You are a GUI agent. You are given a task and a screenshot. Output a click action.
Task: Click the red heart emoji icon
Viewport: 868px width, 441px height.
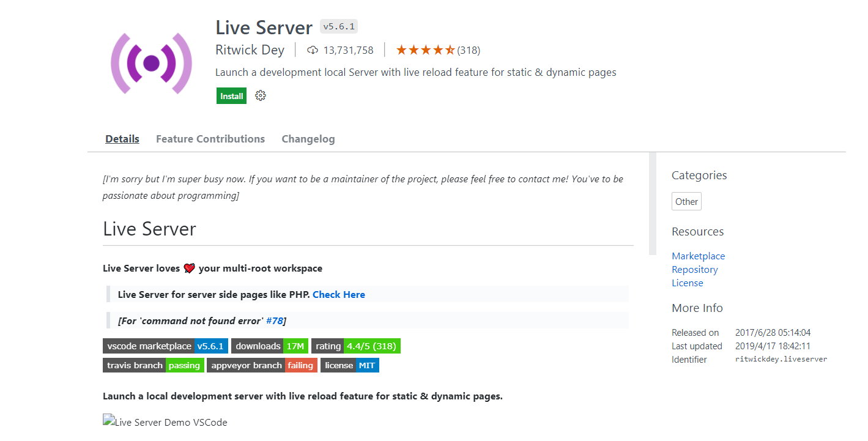(189, 269)
